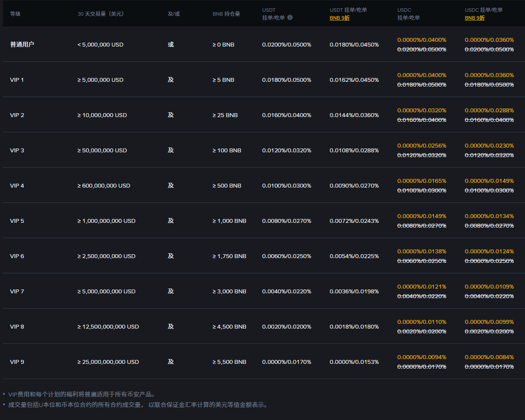Click VIP 6 discounted rate 0.0054%/0.0225%
This screenshot has height=420, width=525.
tap(354, 256)
